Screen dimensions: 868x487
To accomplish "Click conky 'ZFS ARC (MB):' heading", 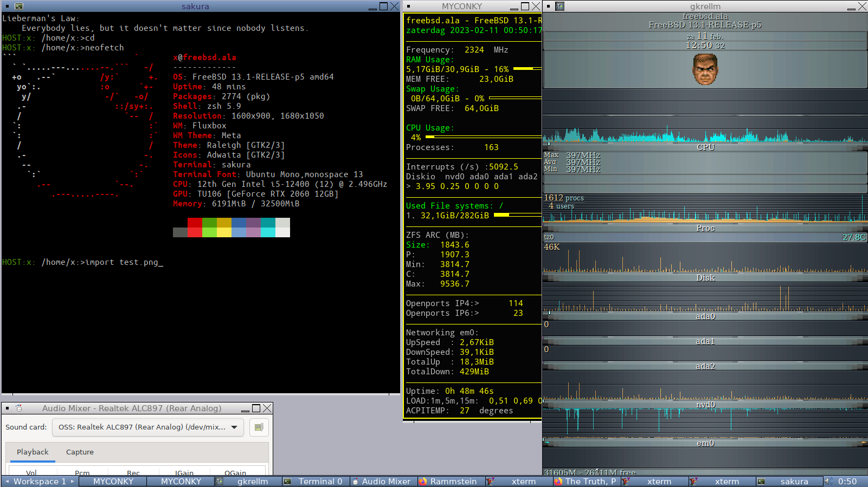I will tap(437, 235).
